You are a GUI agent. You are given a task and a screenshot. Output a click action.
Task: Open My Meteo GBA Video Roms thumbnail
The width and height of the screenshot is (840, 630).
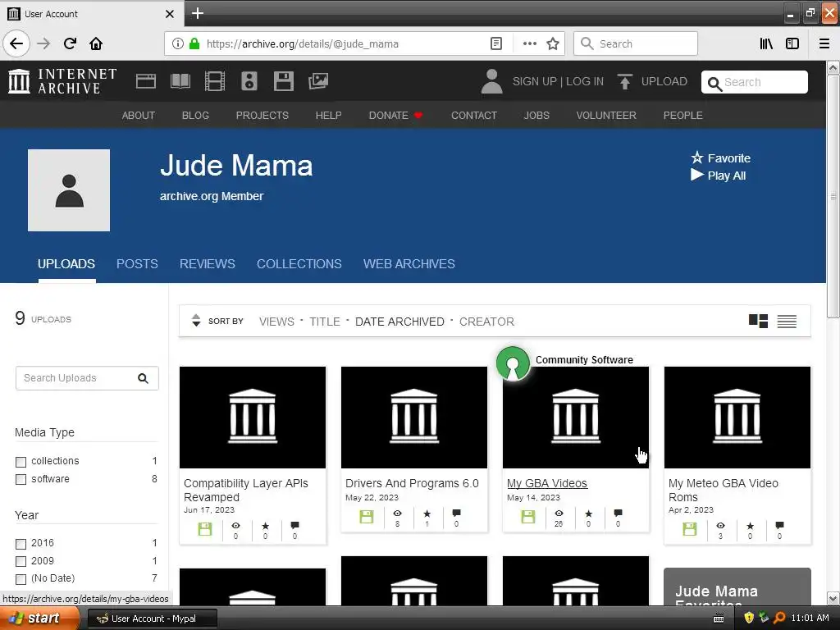pos(737,418)
